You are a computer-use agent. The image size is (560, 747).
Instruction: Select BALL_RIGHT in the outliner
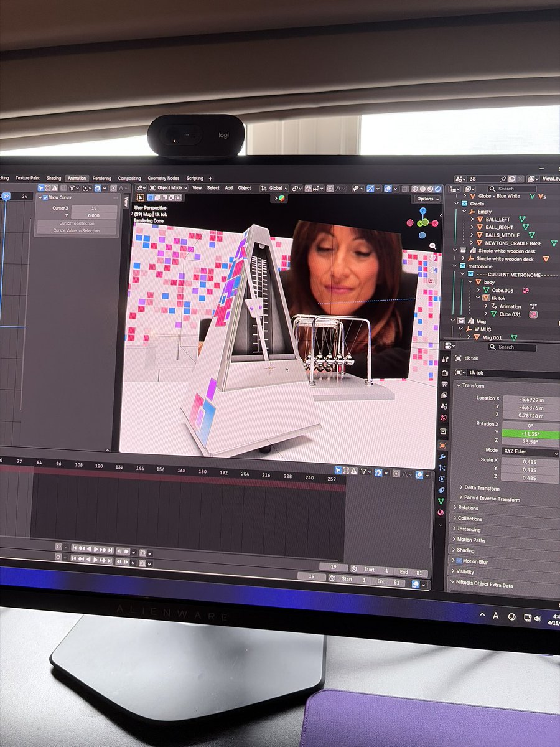click(x=500, y=227)
